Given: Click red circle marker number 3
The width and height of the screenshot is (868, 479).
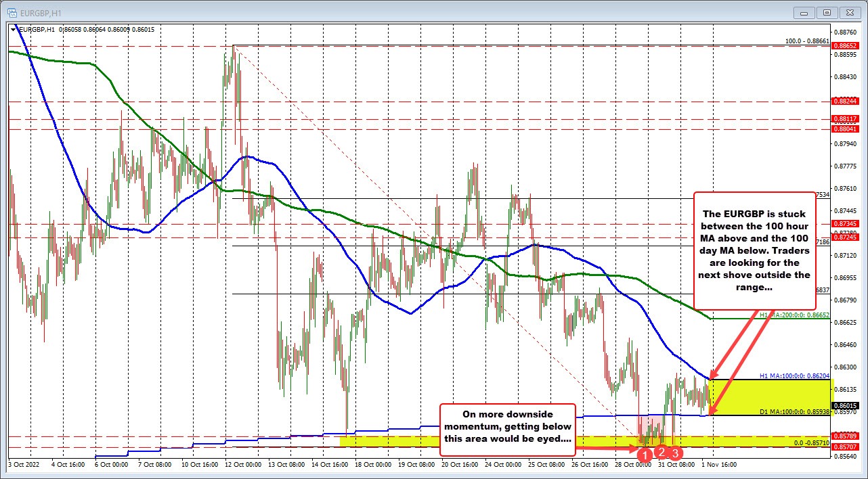Looking at the screenshot, I should pos(675,454).
